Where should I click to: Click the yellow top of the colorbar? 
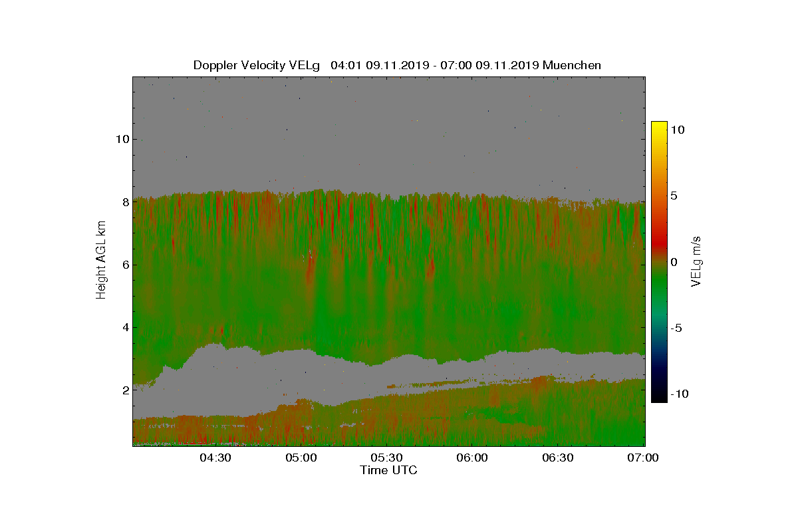659,128
